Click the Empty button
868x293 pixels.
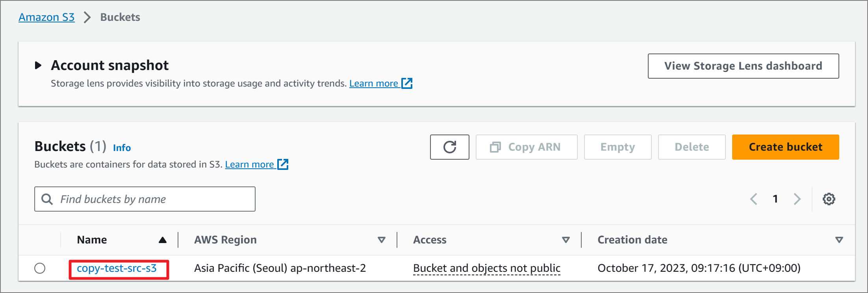[618, 147]
